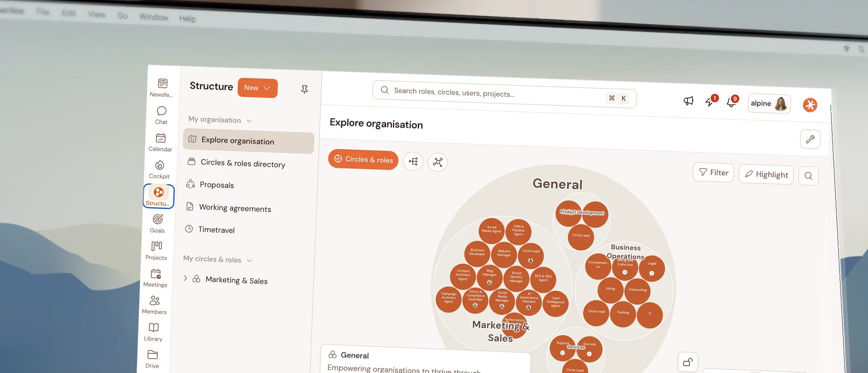Image resolution: width=868 pixels, height=373 pixels.
Task: Select the Training role circle
Action: click(x=623, y=314)
